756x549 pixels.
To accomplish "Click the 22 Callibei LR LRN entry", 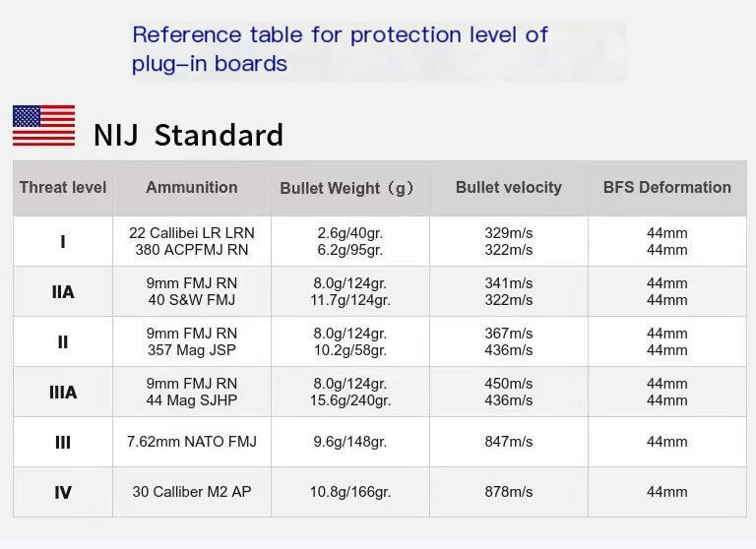I will [x=192, y=233].
